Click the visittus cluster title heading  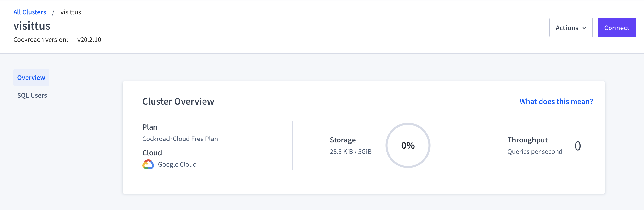coord(32,26)
